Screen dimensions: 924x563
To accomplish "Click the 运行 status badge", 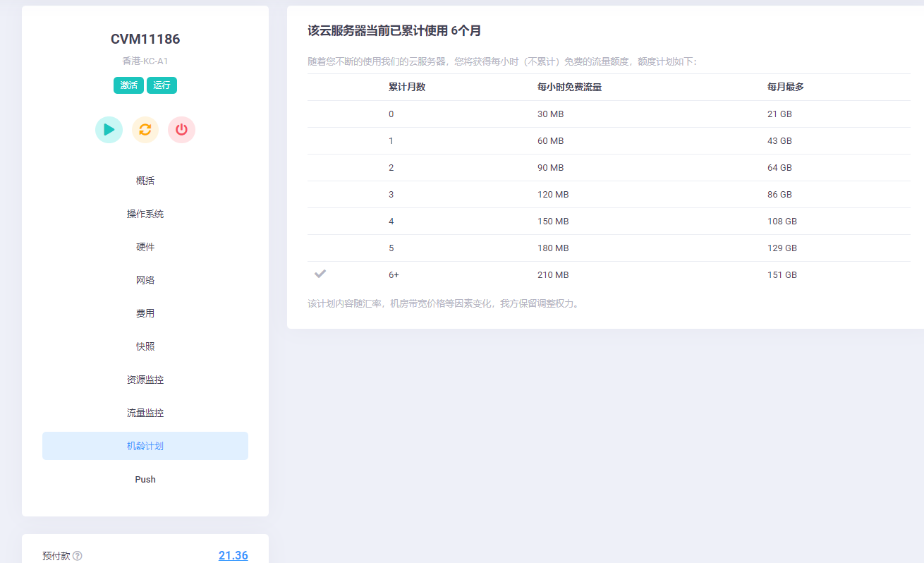I will (x=162, y=85).
